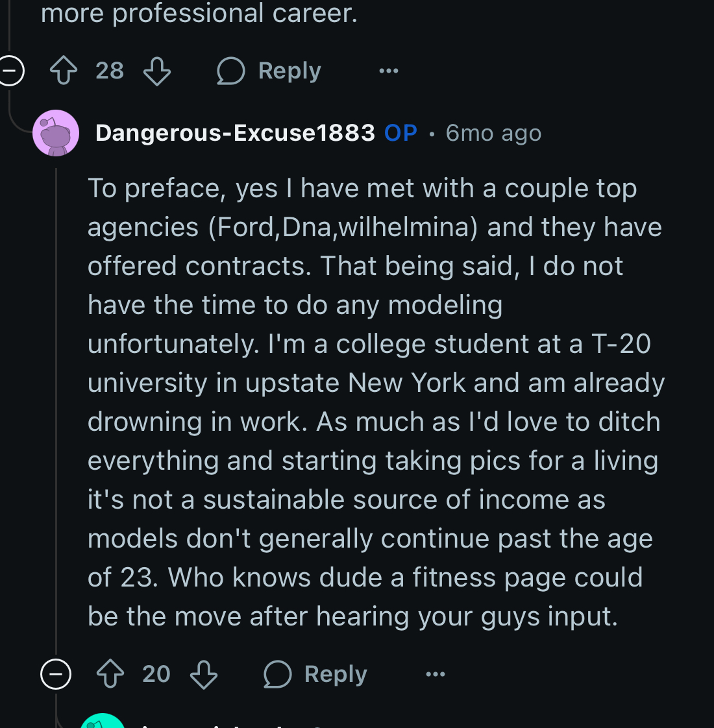Image resolution: width=714 pixels, height=728 pixels.
Task: Click the vertical thread line beside OP's comment
Action: tap(56, 402)
